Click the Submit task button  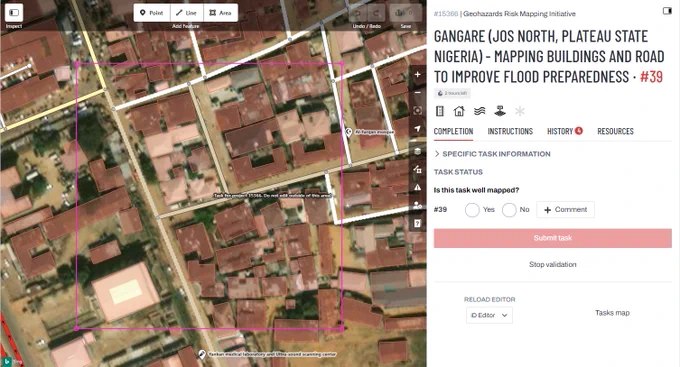pyautogui.click(x=552, y=238)
